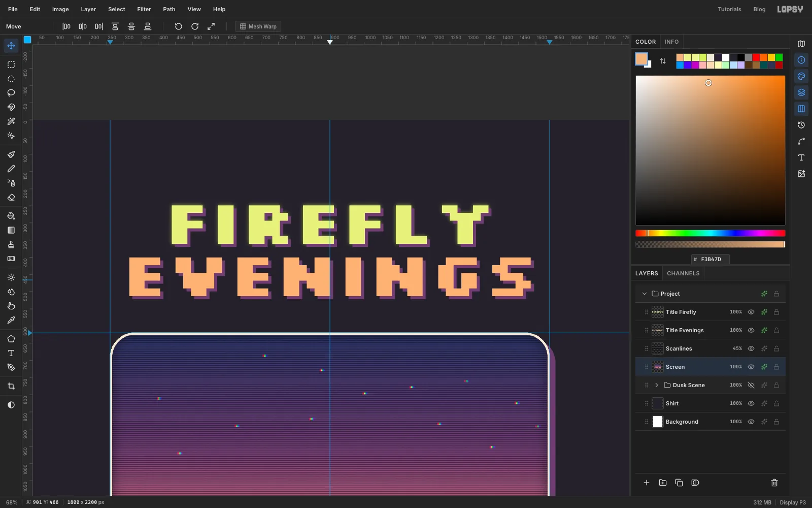The image size is (812, 508).
Task: Select the Move tool in the toolbar
Action: tap(11, 46)
